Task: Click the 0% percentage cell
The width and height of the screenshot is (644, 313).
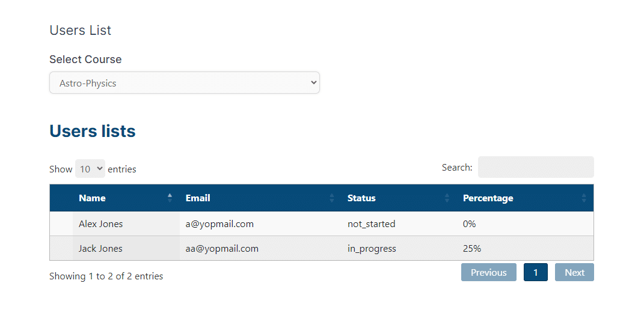Action: tap(526, 224)
